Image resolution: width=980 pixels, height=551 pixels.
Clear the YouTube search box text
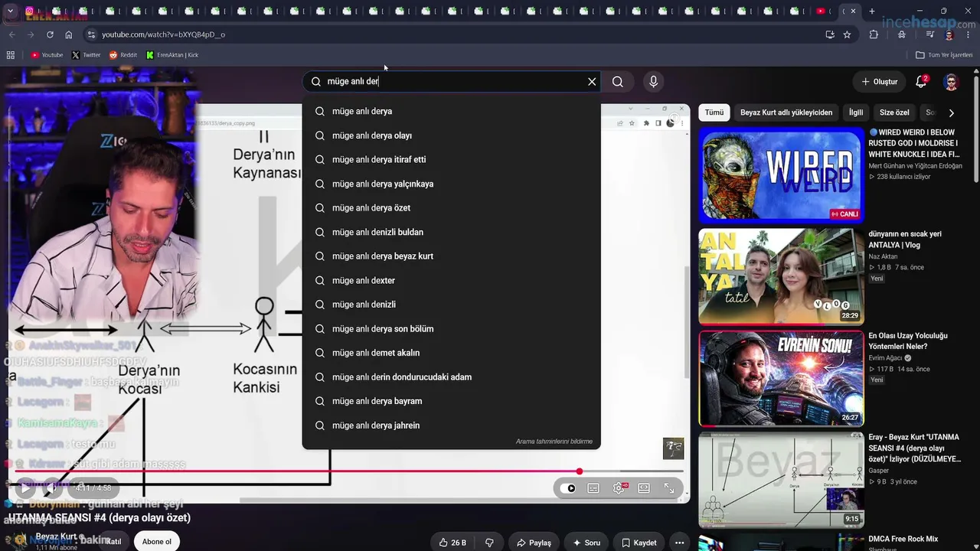592,82
